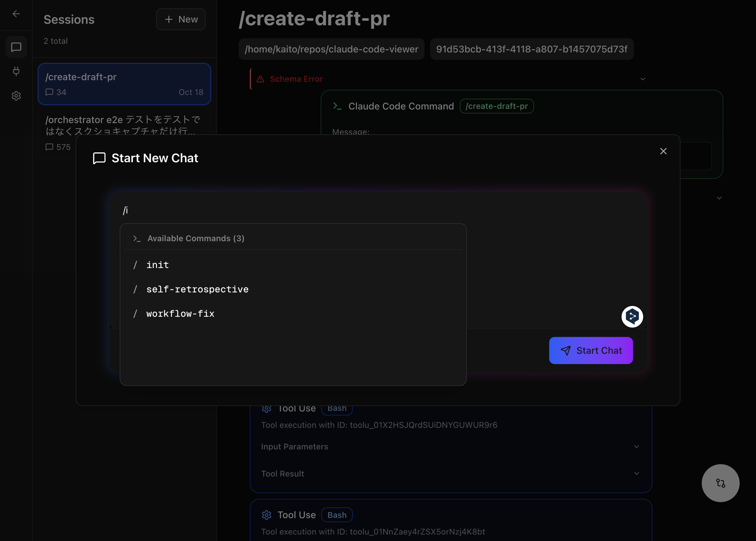This screenshot has width=756, height=541.
Task: Click the back arrow icon
Action: [16, 14]
